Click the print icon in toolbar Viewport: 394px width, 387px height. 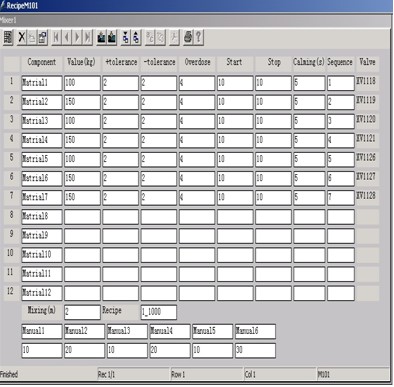188,37
